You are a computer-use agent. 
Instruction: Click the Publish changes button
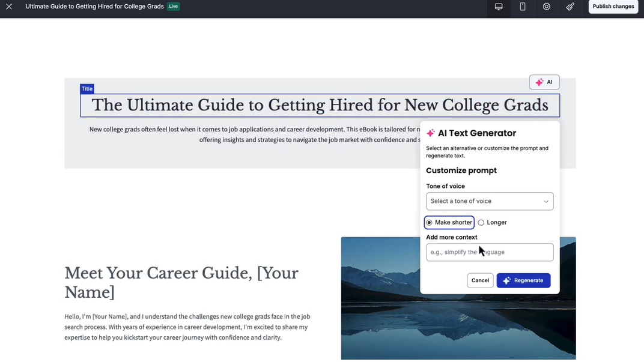point(613,7)
